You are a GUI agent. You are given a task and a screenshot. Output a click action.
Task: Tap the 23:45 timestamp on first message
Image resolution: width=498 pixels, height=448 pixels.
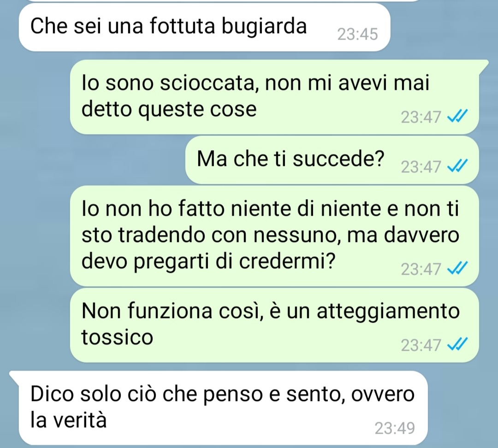358,34
